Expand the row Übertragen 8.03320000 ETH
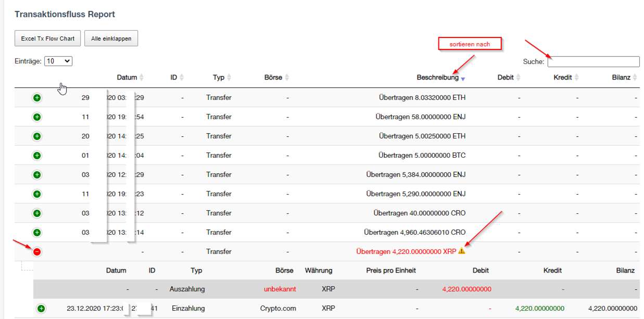This screenshot has width=644, height=319. pyautogui.click(x=37, y=98)
